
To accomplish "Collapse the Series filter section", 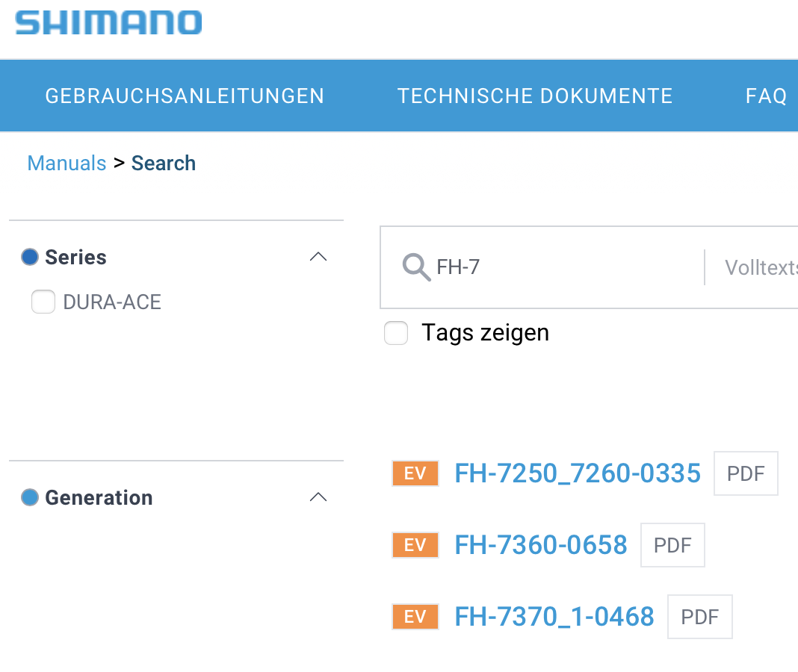I will [318, 257].
